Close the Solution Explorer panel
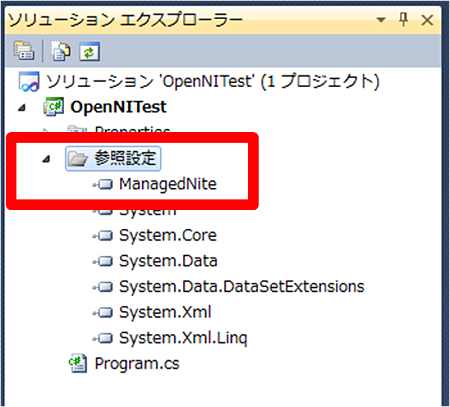450x407 pixels. 427,20
